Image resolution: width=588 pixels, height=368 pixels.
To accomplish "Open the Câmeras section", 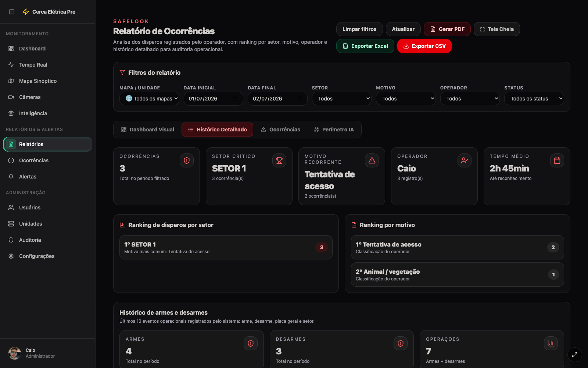I will [47, 97].
